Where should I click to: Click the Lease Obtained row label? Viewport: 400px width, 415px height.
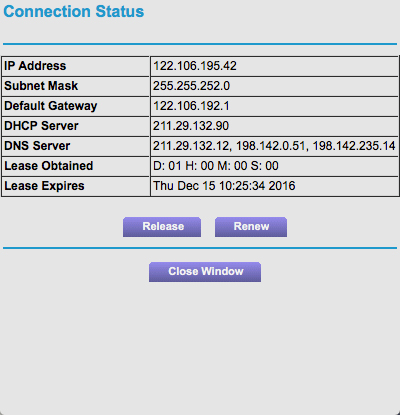click(x=49, y=166)
